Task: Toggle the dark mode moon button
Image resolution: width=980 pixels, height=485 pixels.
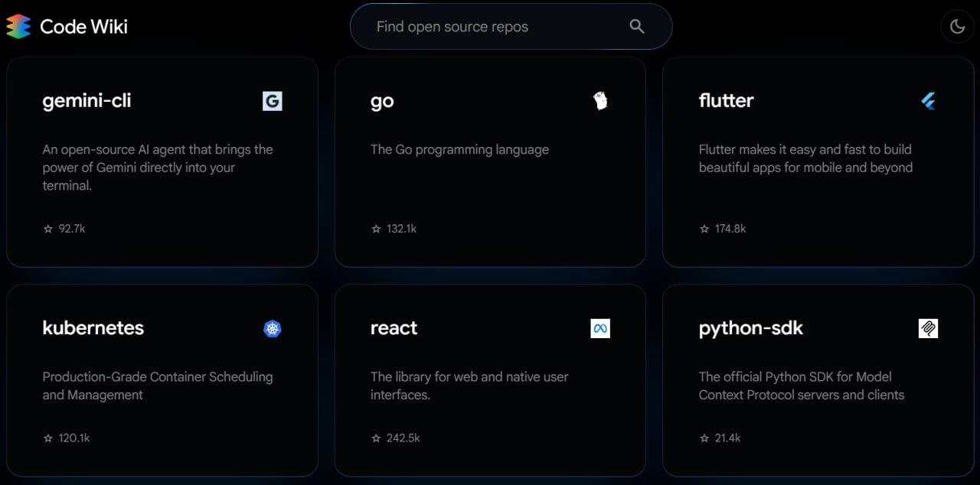Action: click(x=957, y=27)
